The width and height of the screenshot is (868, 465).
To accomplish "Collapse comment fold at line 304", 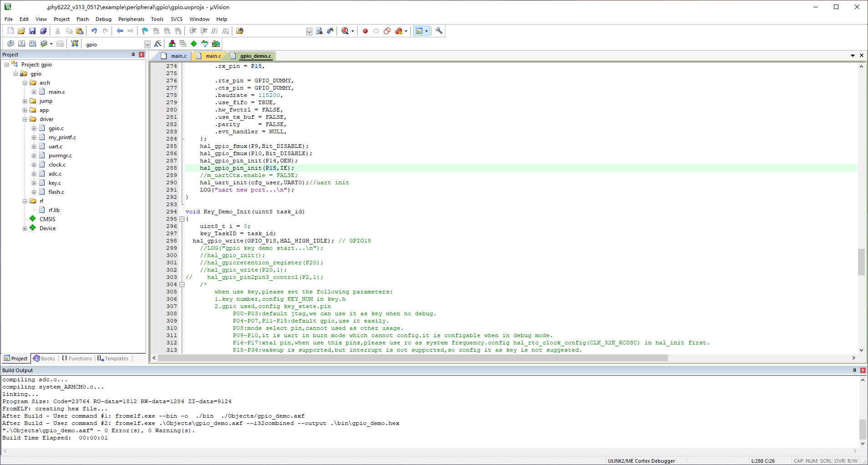I will (182, 284).
